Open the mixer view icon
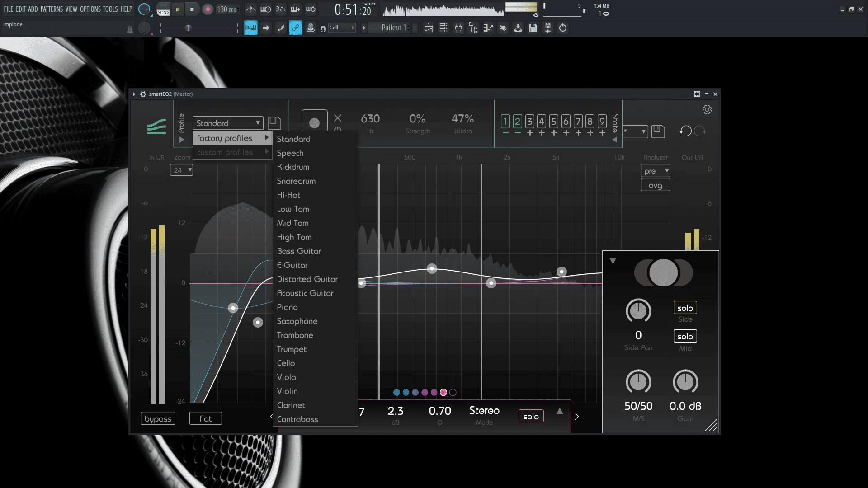 458,28
